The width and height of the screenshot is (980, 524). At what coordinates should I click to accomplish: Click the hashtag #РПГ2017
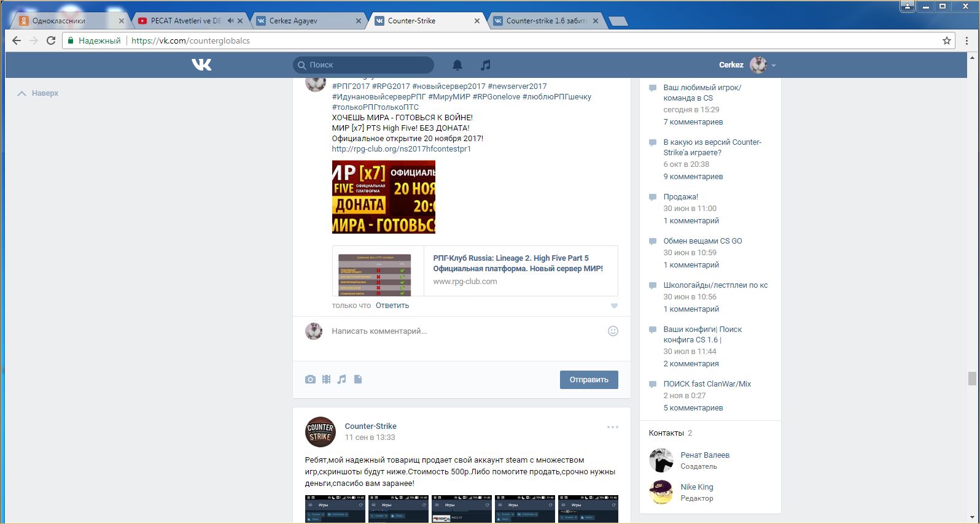click(351, 87)
